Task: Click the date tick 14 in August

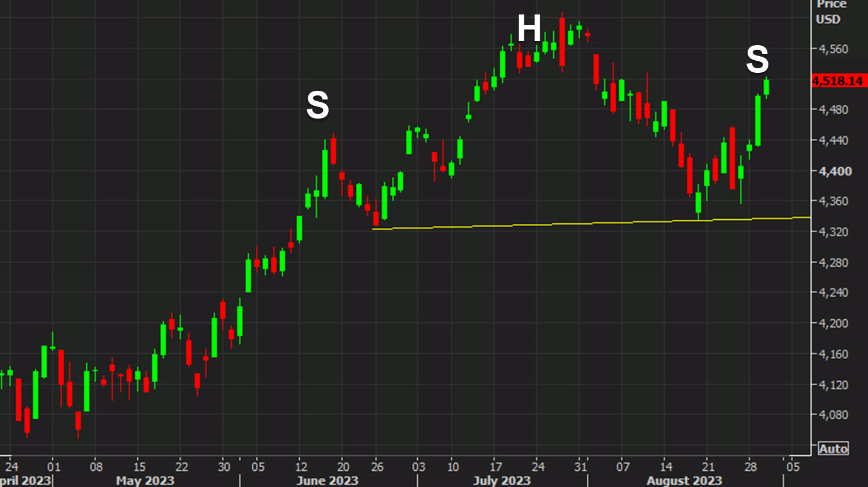Action: pos(666,466)
